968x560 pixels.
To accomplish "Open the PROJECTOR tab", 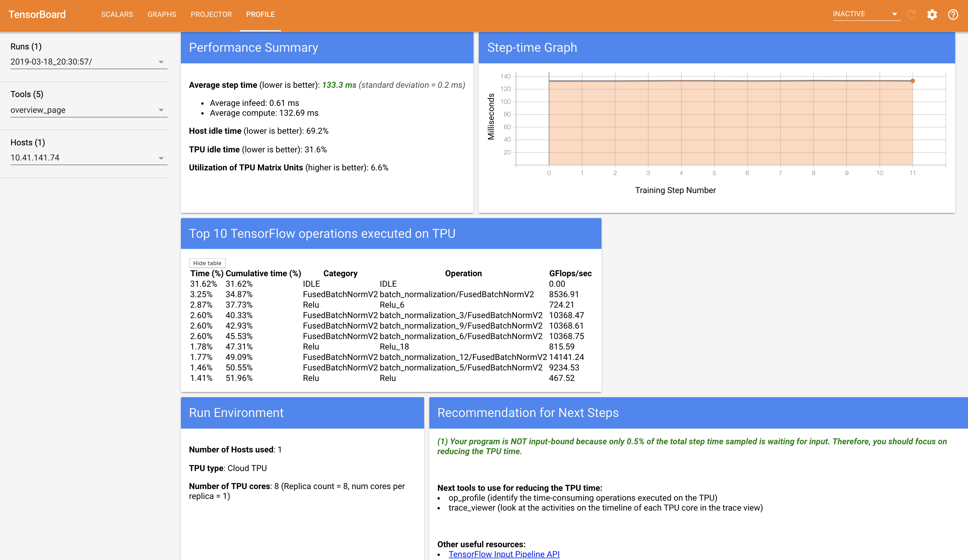I will [211, 15].
